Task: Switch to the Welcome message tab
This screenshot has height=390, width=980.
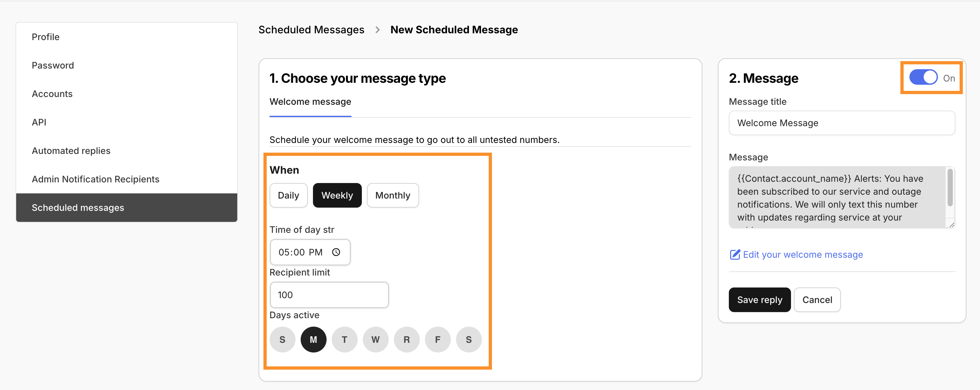Action: click(x=310, y=102)
